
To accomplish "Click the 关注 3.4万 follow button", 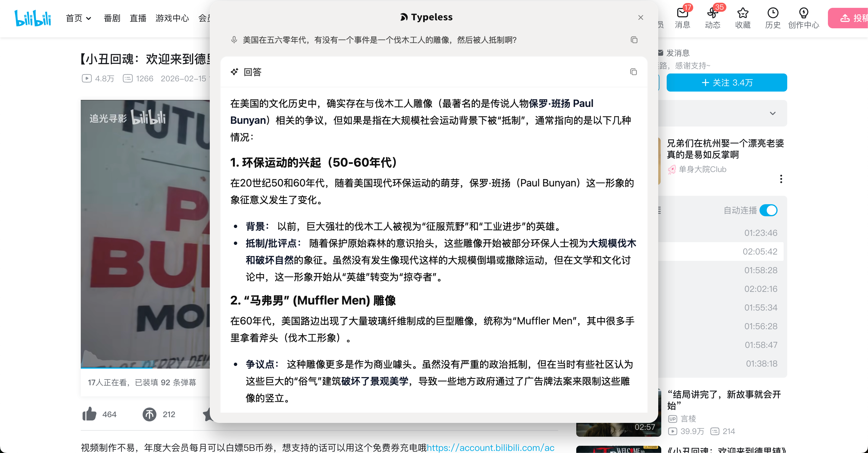I will click(x=726, y=83).
